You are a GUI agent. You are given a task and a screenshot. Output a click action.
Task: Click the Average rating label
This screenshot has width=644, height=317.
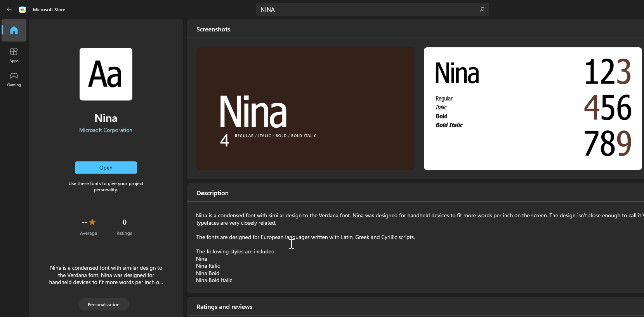pos(89,233)
